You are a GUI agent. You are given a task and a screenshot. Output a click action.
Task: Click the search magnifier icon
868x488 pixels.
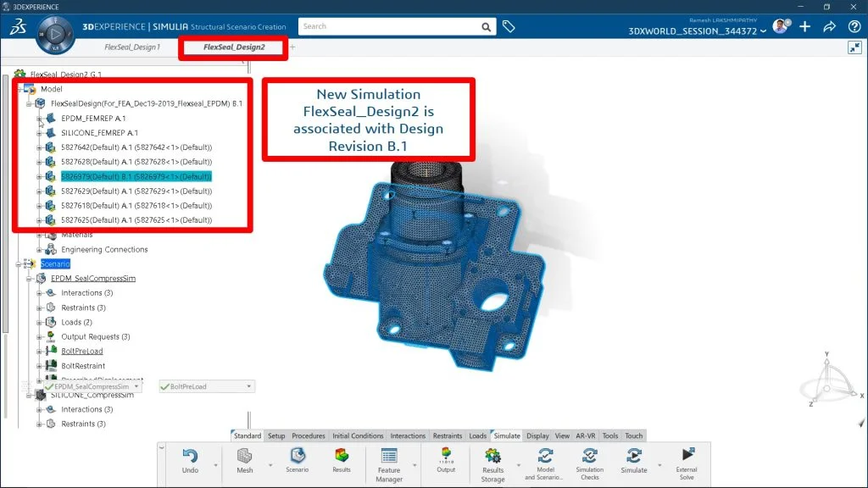click(486, 26)
